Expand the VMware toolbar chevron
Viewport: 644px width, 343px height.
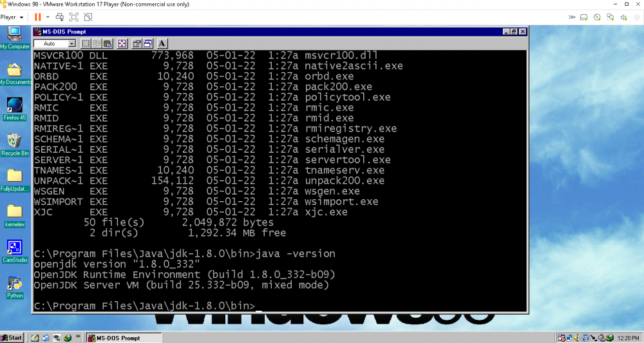(572, 17)
